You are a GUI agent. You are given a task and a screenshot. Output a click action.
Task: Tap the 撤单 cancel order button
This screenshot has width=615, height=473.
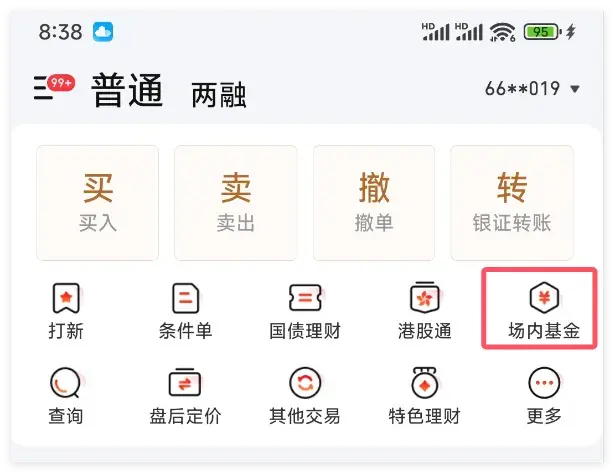pos(374,203)
